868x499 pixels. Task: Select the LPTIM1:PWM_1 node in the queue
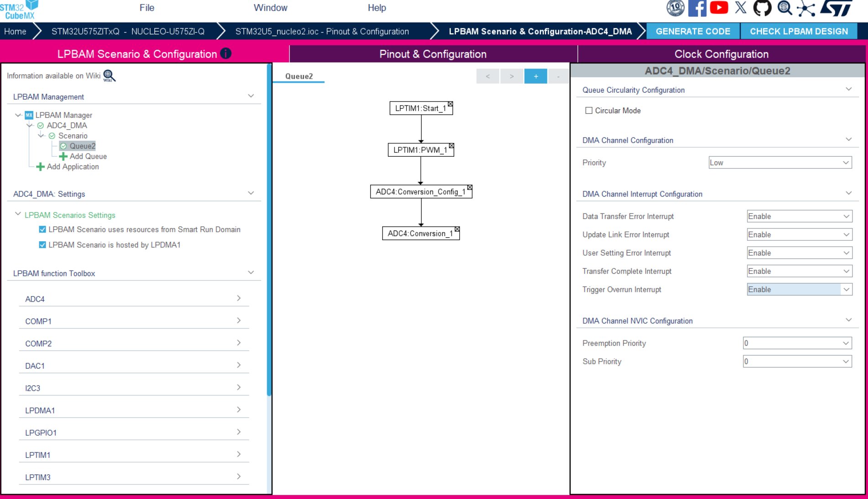pos(421,150)
